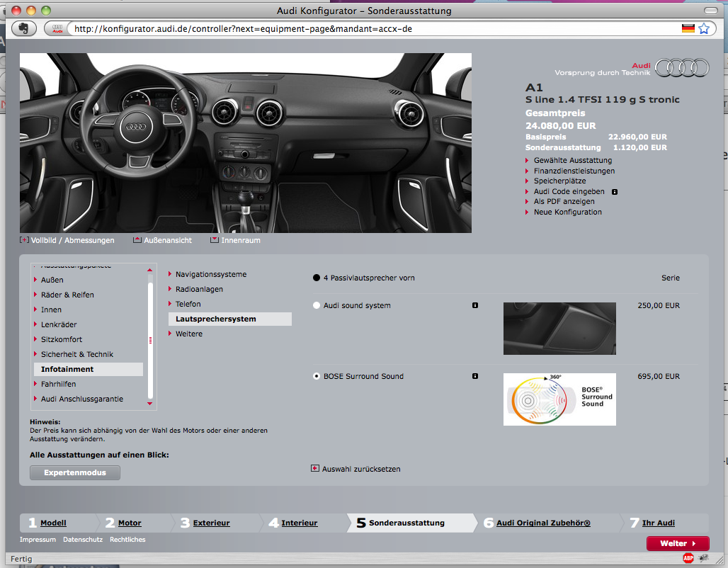Click the Vollbild plus icon

(24, 240)
